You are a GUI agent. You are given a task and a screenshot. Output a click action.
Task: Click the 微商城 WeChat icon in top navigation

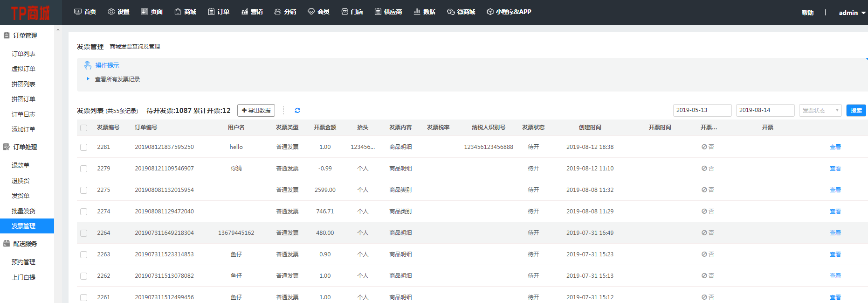tap(451, 12)
